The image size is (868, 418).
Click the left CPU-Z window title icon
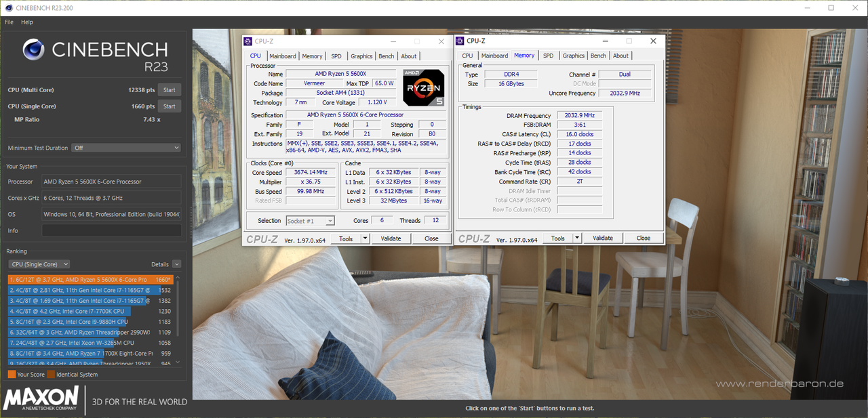pos(249,41)
